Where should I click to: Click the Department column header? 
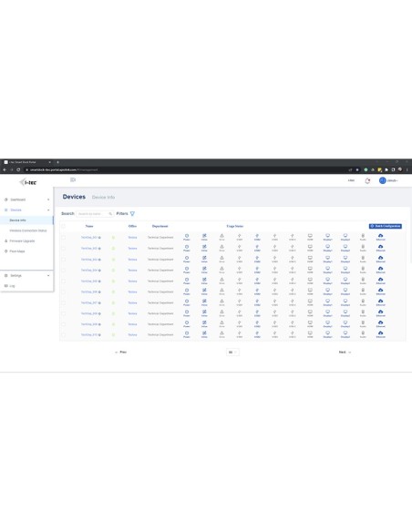(160, 226)
